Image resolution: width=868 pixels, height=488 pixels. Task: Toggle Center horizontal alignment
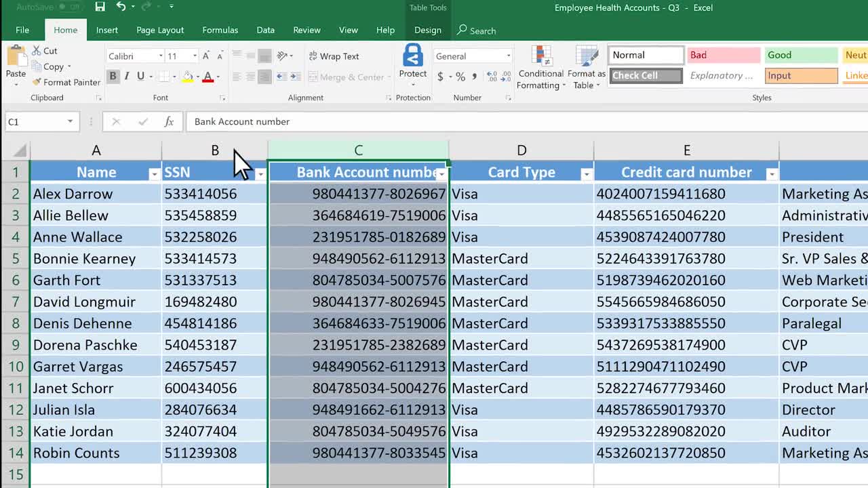[251, 77]
